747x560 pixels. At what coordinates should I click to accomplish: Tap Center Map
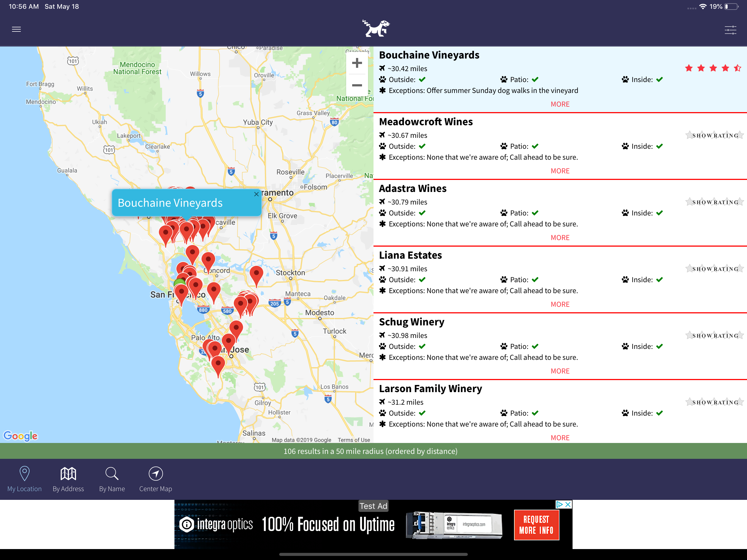point(156,479)
